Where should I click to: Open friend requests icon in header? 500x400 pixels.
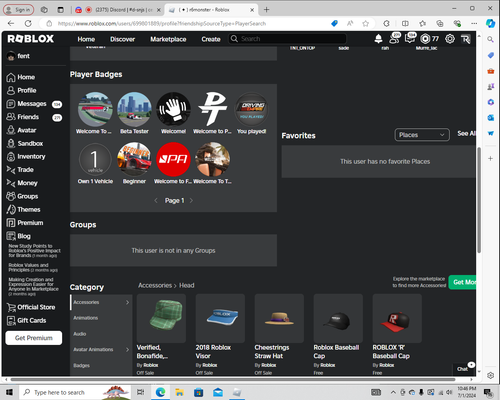(395, 39)
